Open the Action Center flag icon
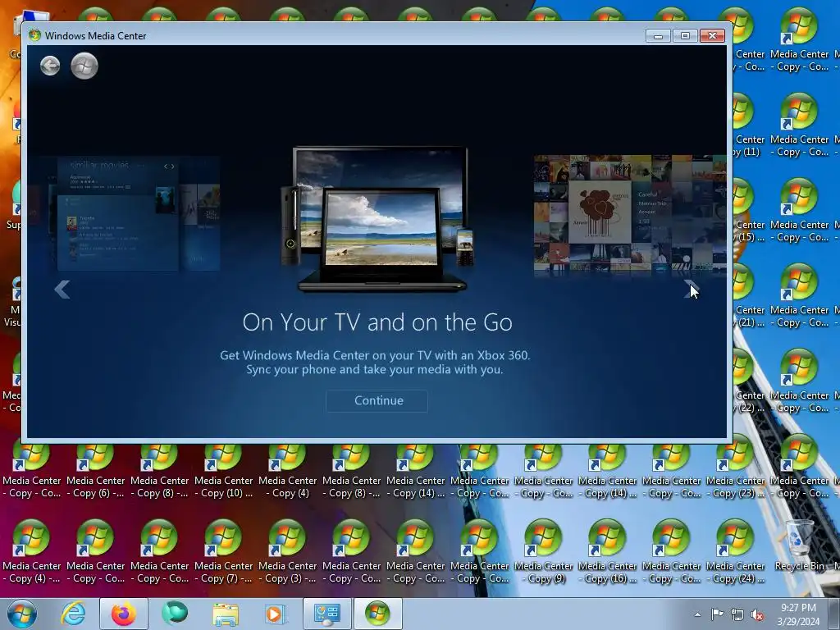The width and height of the screenshot is (840, 630). (717, 614)
